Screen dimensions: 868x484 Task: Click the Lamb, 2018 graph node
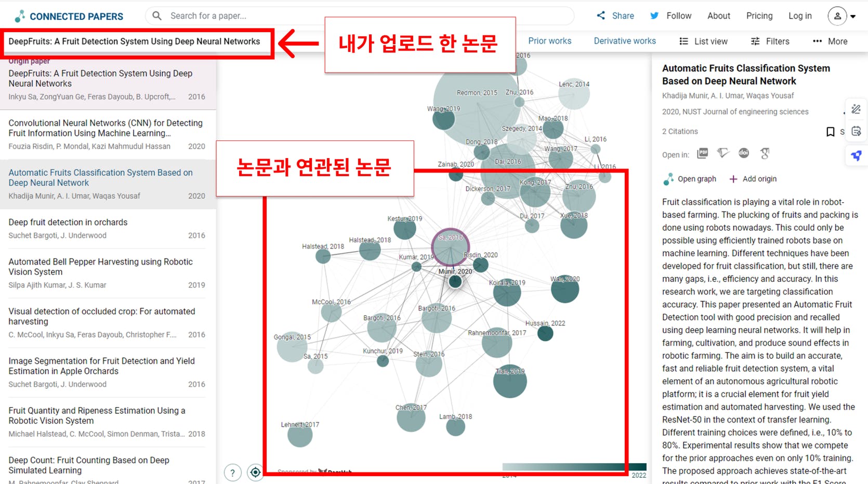click(455, 426)
